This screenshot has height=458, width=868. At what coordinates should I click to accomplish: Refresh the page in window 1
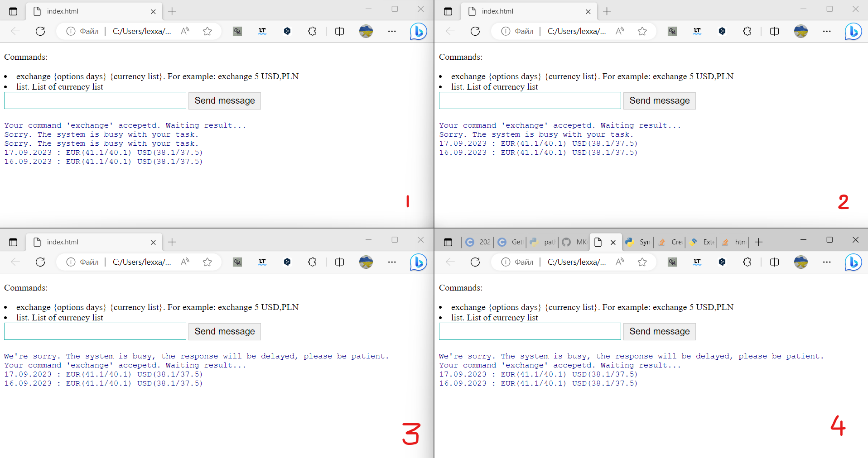pyautogui.click(x=40, y=31)
